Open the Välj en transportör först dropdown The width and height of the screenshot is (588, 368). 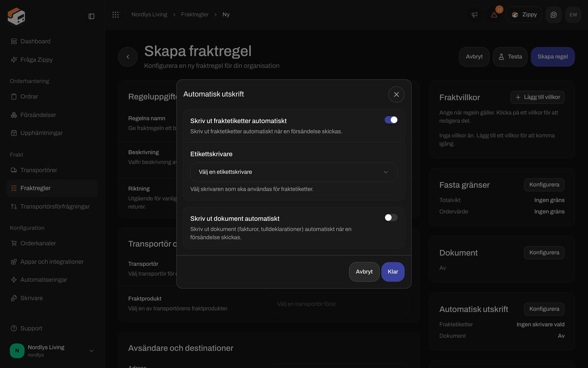click(x=339, y=304)
